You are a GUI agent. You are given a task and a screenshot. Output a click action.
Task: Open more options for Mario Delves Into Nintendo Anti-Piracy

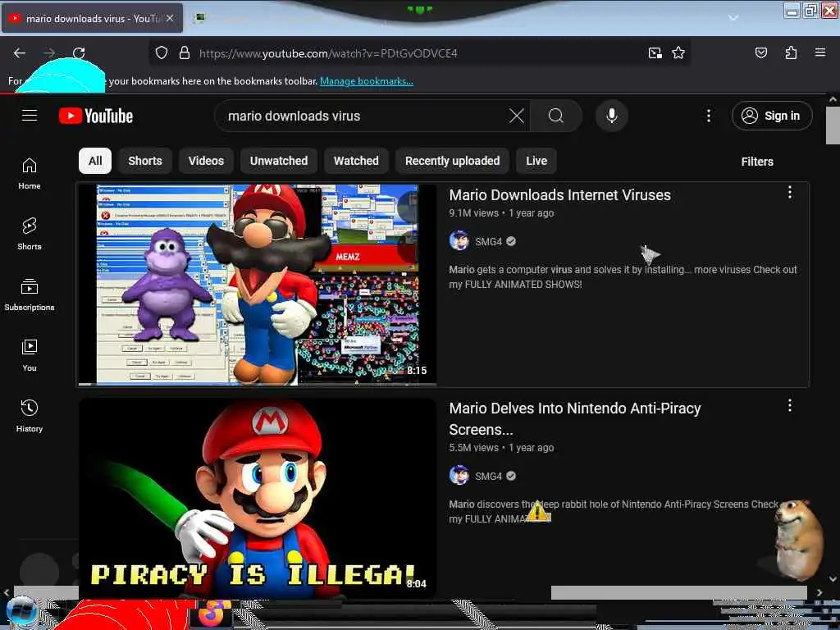pos(790,405)
